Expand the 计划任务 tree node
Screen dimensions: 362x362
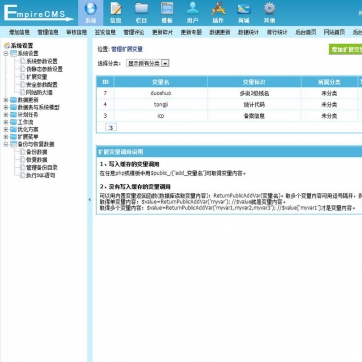pos(6,115)
